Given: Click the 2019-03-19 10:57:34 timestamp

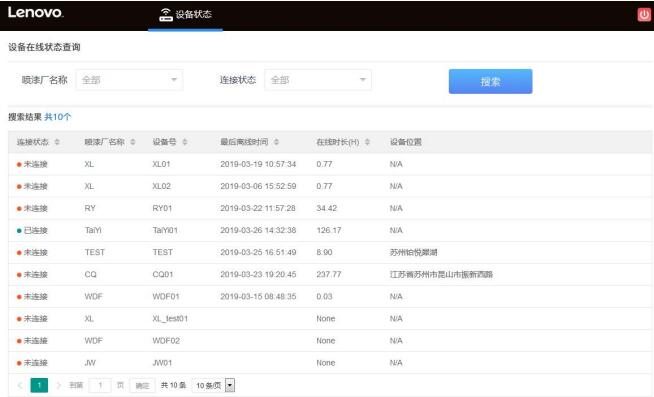Looking at the screenshot, I should pyautogui.click(x=258, y=164).
